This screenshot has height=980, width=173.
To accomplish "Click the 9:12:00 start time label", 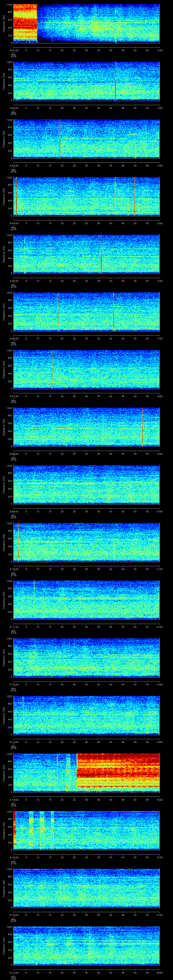I will 14,685.
